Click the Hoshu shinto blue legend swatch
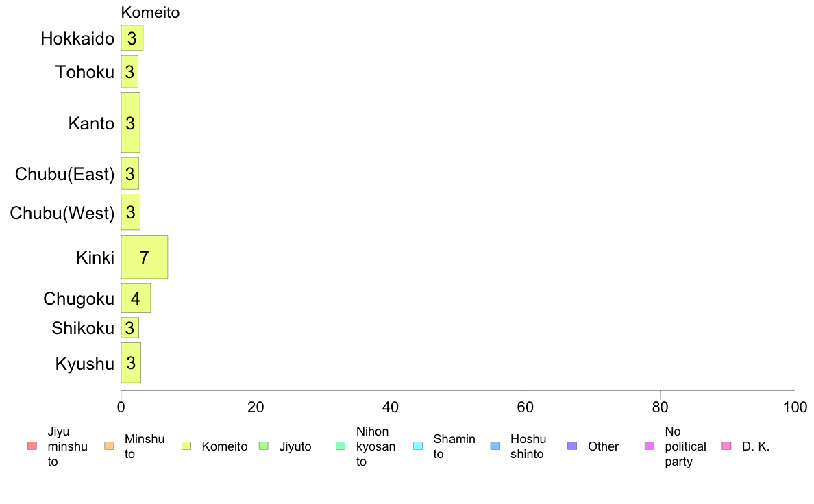814x504 pixels. pyautogui.click(x=495, y=446)
